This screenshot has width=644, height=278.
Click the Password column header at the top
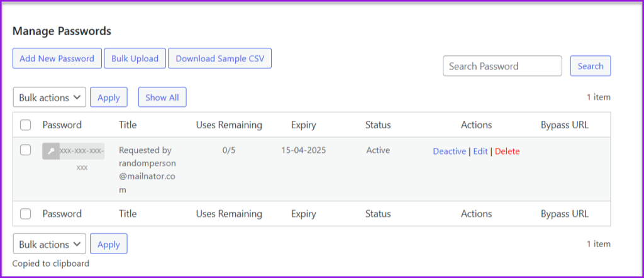coord(62,125)
